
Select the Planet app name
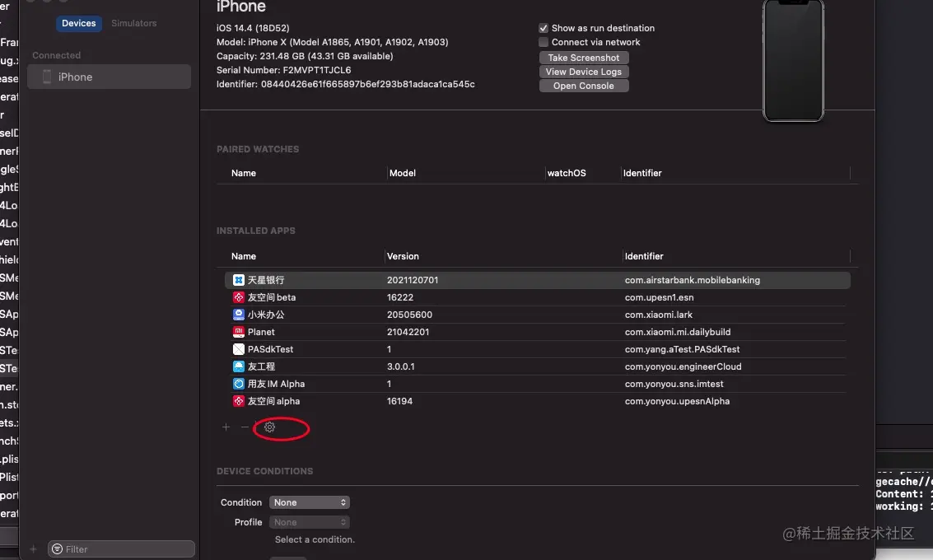point(261,332)
